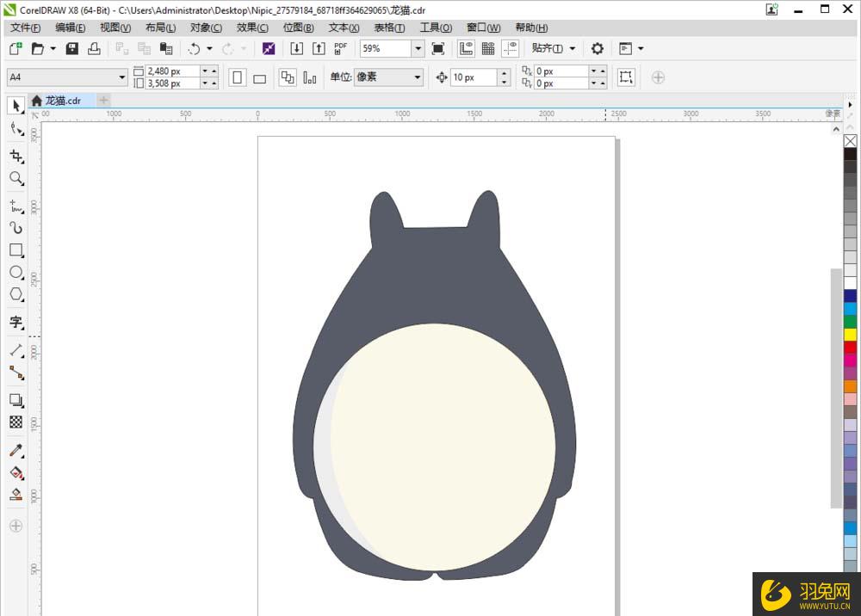
Task: Select the Interactive Fill tool
Action: pyautogui.click(x=16, y=472)
